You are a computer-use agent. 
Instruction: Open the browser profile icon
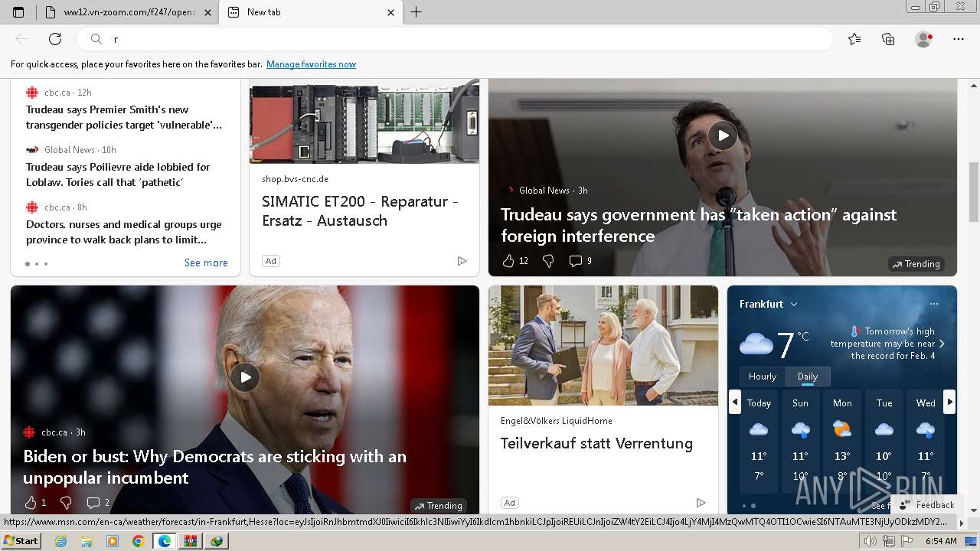(x=923, y=39)
